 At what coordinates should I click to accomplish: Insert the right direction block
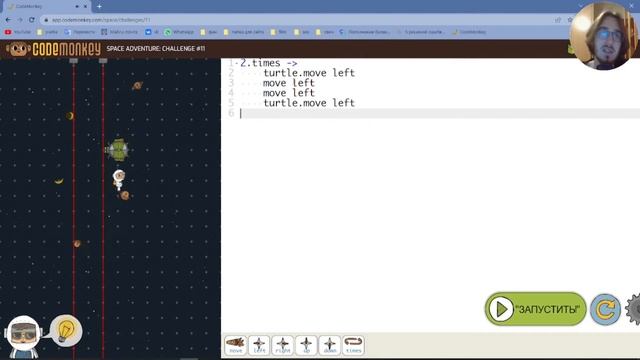[x=282, y=345]
